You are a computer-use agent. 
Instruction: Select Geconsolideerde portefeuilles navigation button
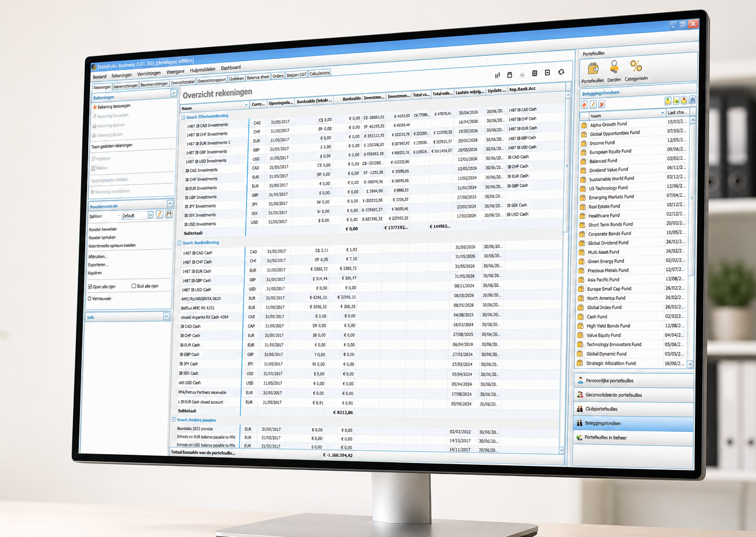(634, 395)
